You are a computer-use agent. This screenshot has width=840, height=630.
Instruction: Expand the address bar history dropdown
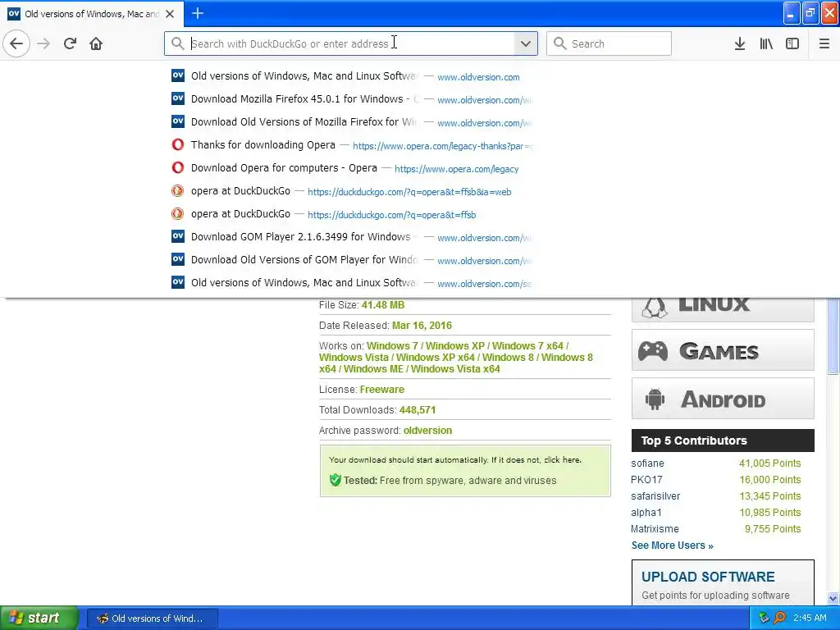526,43
